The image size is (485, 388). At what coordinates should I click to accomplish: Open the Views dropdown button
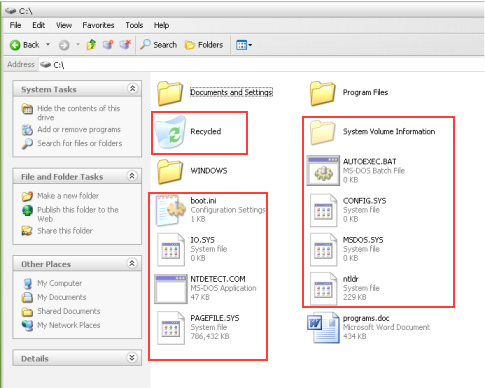(x=244, y=45)
